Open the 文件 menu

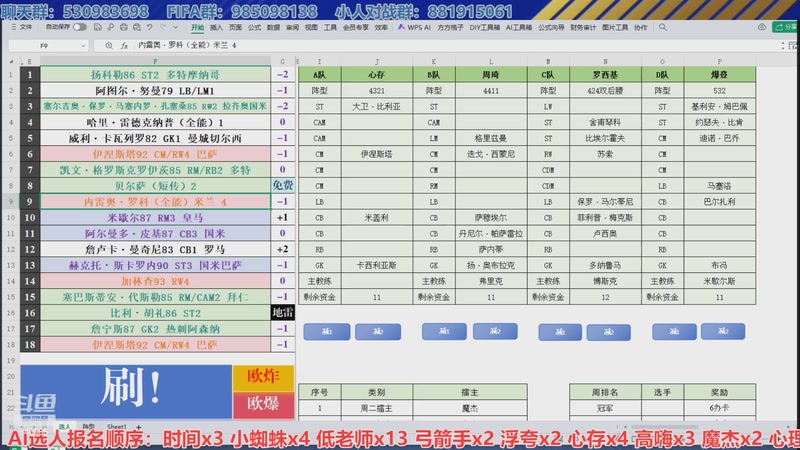click(26, 27)
